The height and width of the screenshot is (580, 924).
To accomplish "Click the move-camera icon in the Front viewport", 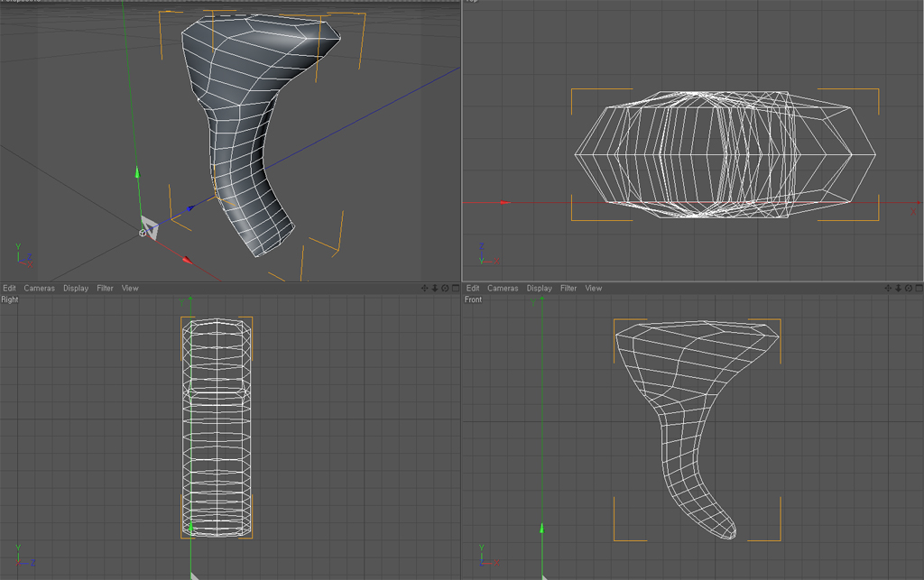I will (888, 288).
